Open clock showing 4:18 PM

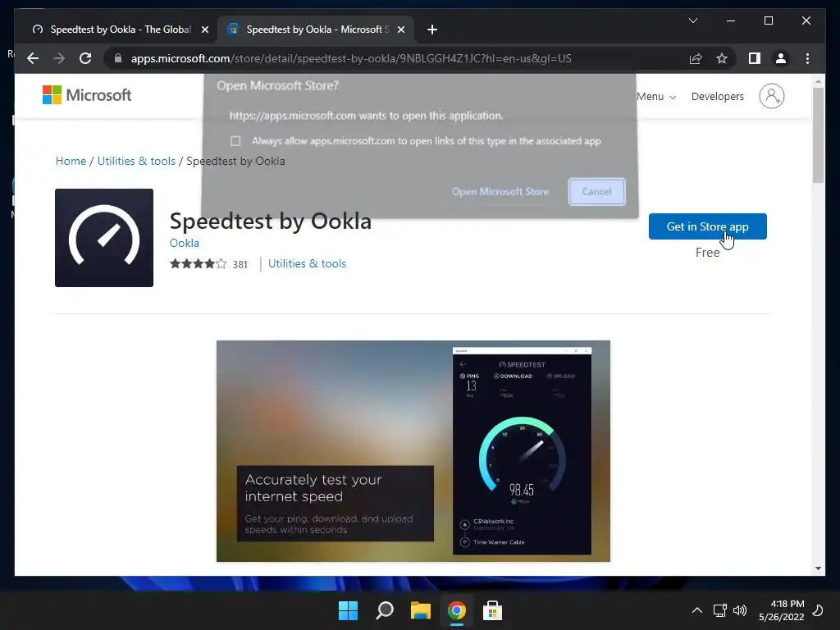tap(782, 610)
